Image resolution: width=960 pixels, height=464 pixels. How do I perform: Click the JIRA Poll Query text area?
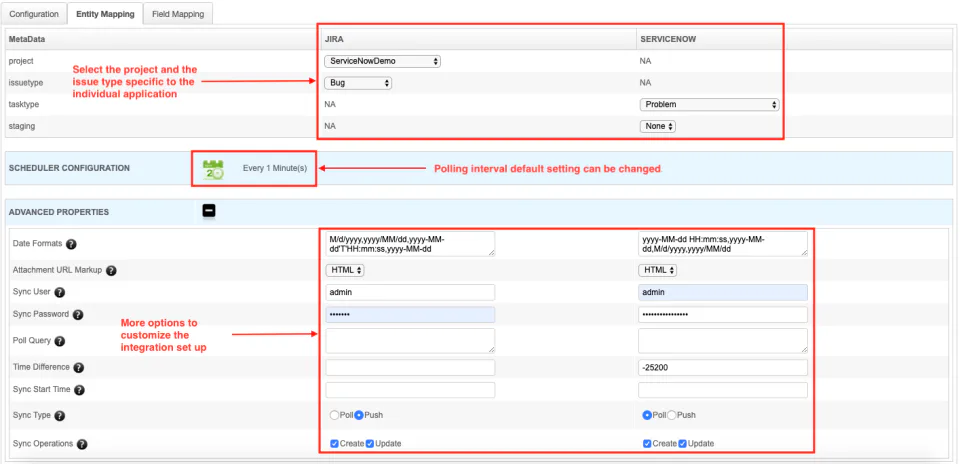(x=410, y=340)
